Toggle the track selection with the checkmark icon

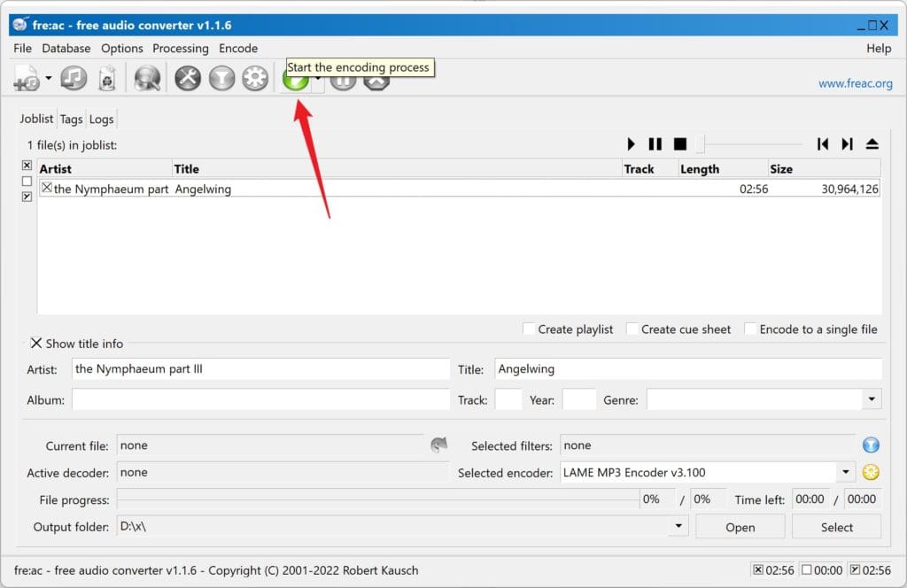(27, 197)
